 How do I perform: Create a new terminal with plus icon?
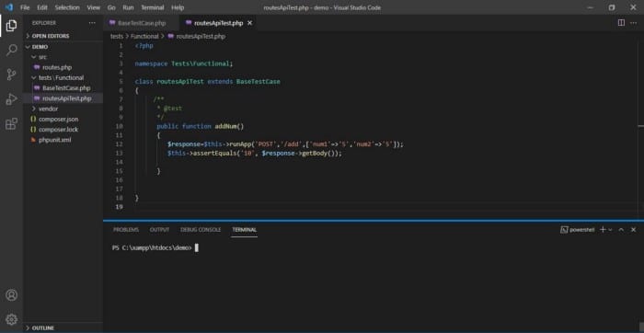pyautogui.click(x=603, y=230)
